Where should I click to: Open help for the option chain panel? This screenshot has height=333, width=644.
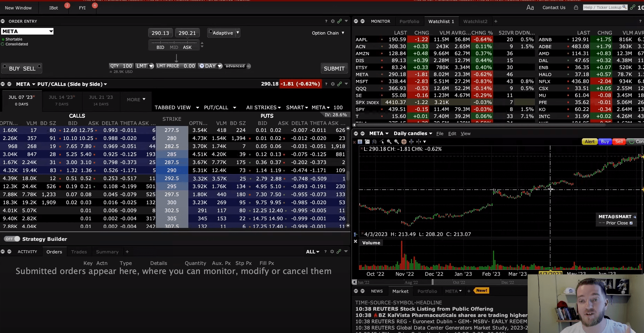click(x=326, y=84)
